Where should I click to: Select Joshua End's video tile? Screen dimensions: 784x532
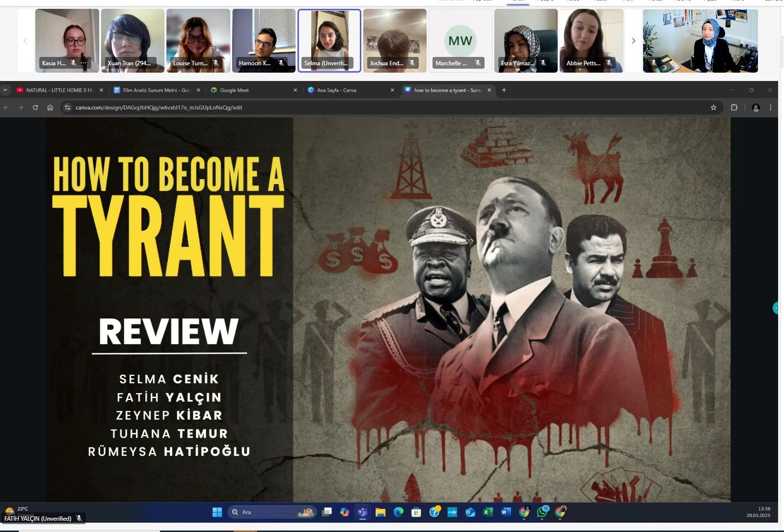click(x=395, y=41)
